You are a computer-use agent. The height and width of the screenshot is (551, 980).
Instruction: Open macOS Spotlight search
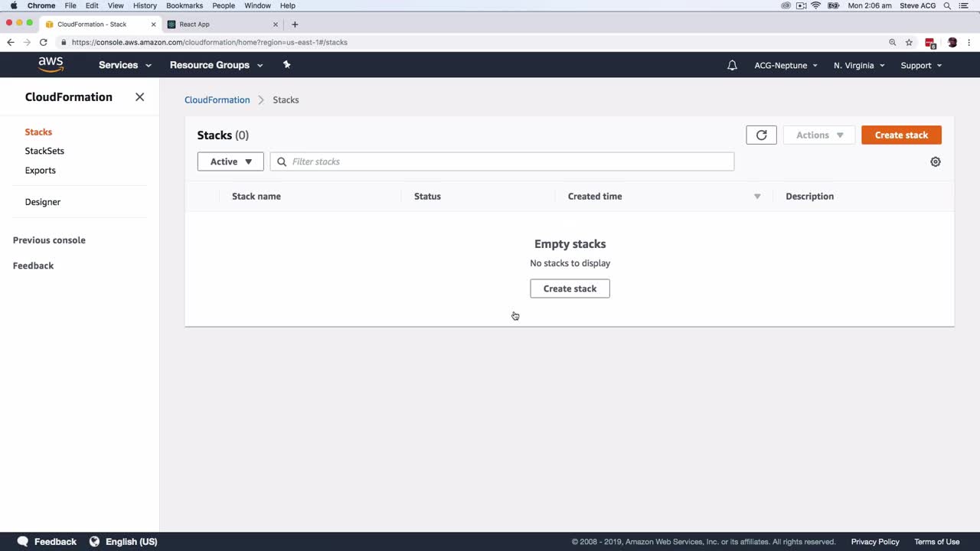click(x=947, y=5)
